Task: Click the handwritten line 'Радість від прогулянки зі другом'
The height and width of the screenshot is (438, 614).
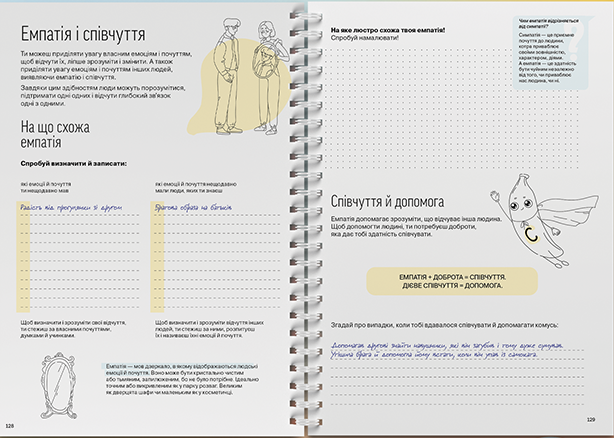Action: point(71,207)
